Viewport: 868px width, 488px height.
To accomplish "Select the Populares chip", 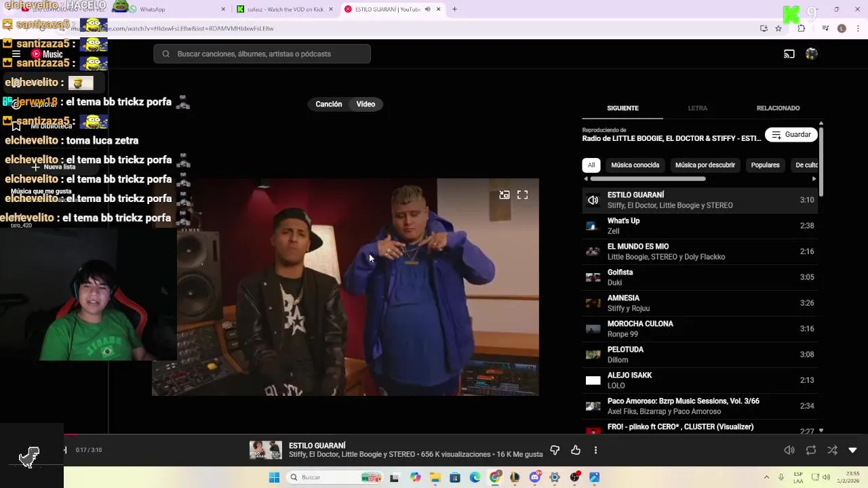I will tap(766, 165).
